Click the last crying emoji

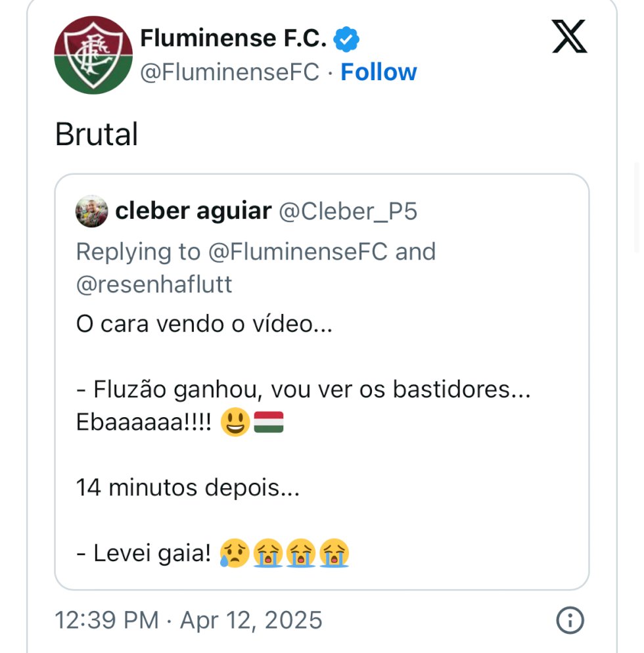(x=334, y=553)
